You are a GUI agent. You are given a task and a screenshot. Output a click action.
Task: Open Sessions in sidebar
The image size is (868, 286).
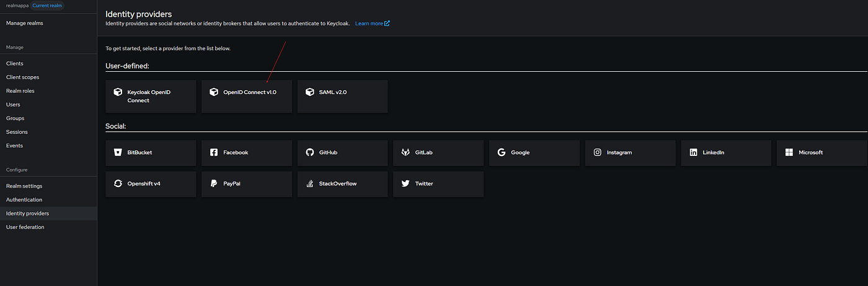click(48, 132)
